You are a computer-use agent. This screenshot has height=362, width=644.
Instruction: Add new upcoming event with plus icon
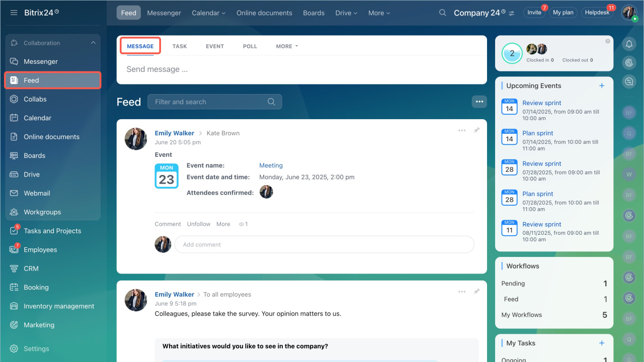602,86
